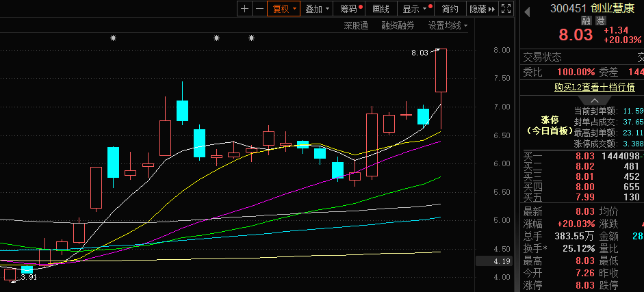
Task: Select the 画线 drawing tool
Action: [x=381, y=9]
